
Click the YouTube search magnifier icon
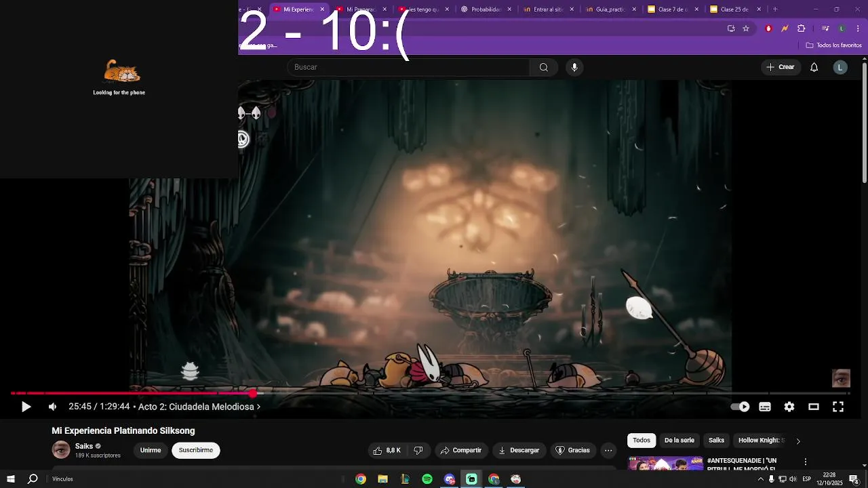(543, 67)
